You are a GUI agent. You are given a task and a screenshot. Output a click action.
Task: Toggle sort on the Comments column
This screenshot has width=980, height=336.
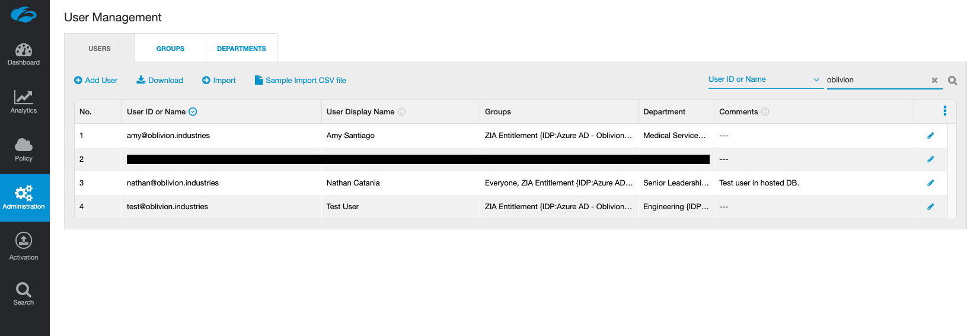click(x=765, y=111)
